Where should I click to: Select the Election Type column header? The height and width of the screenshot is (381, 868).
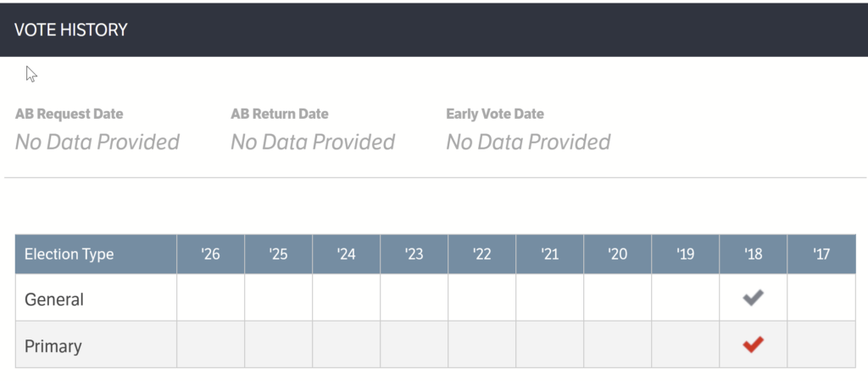tap(70, 254)
